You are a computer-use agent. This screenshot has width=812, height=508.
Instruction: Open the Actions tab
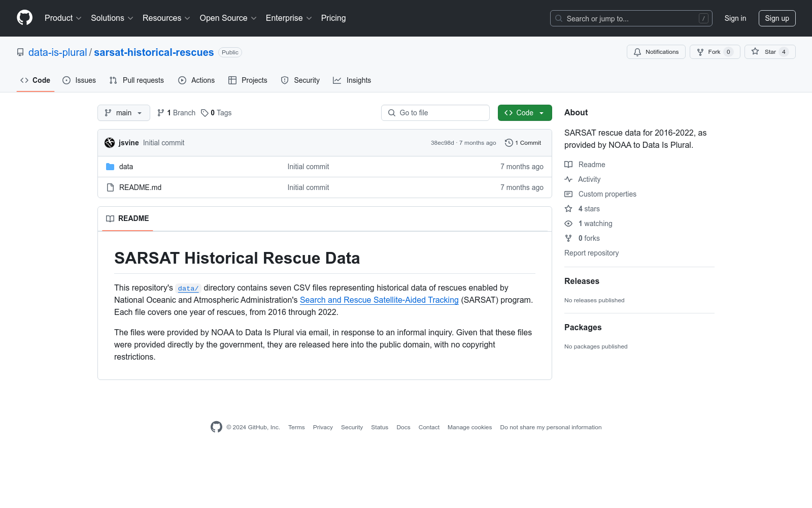(x=196, y=80)
